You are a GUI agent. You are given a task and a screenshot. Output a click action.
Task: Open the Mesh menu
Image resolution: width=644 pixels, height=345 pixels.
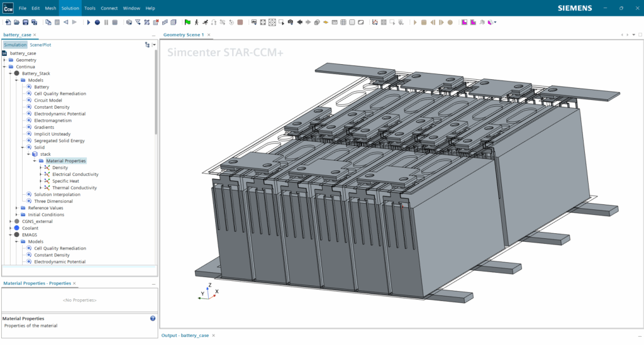coord(50,8)
